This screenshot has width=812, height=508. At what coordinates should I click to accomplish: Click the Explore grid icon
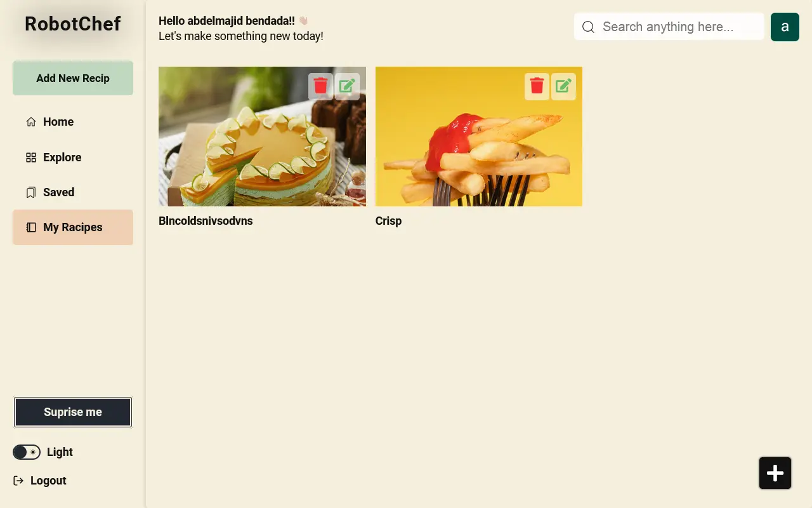point(30,157)
